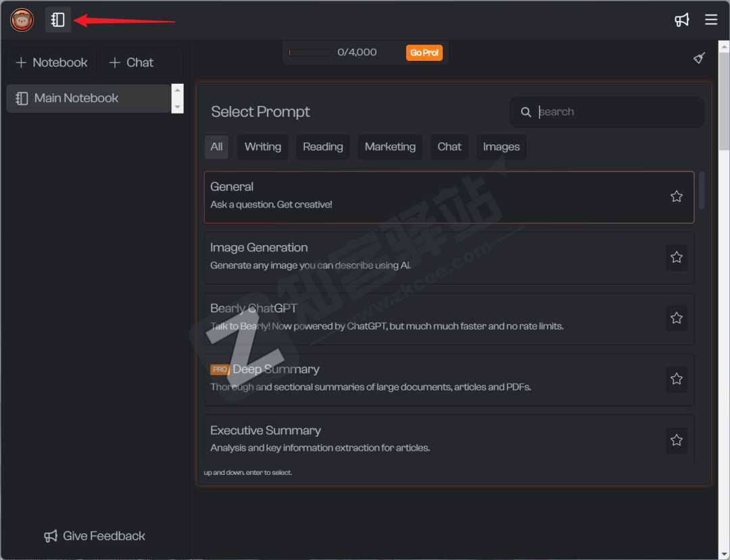
Task: Open announcements via top megaphone icon
Action: coord(681,20)
